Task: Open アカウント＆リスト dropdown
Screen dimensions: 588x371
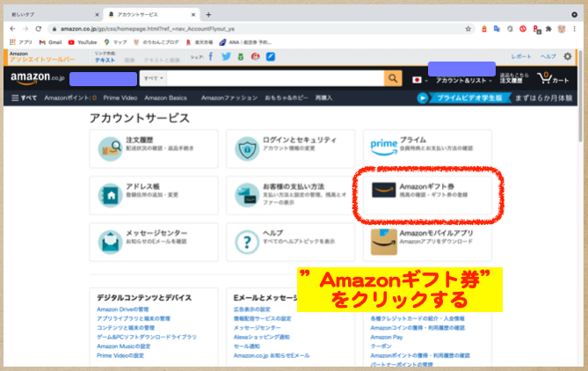Action: [463, 80]
